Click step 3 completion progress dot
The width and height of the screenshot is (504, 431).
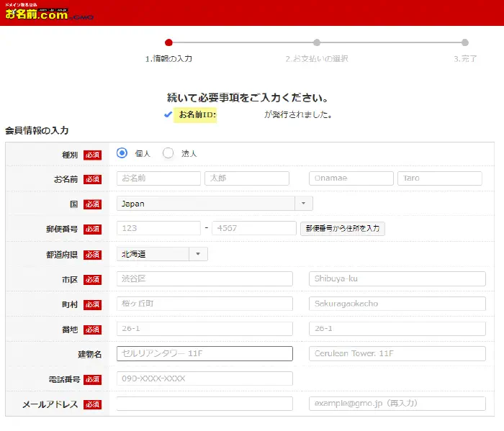point(465,42)
